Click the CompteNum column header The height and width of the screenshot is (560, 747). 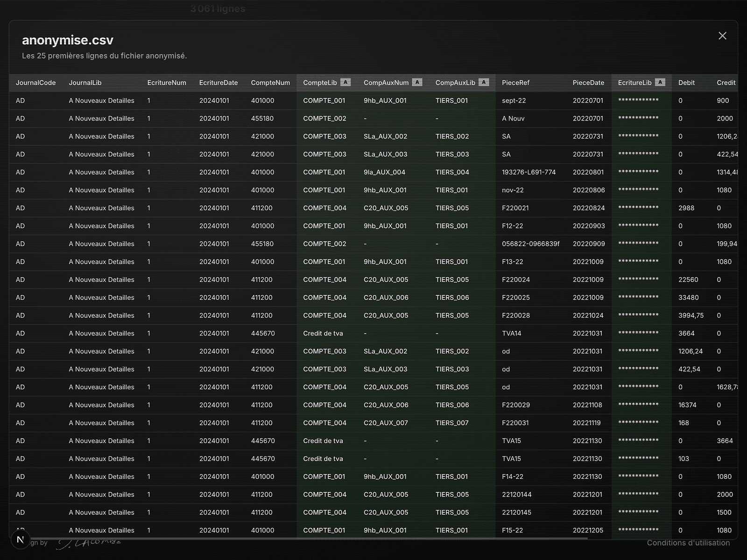(270, 83)
